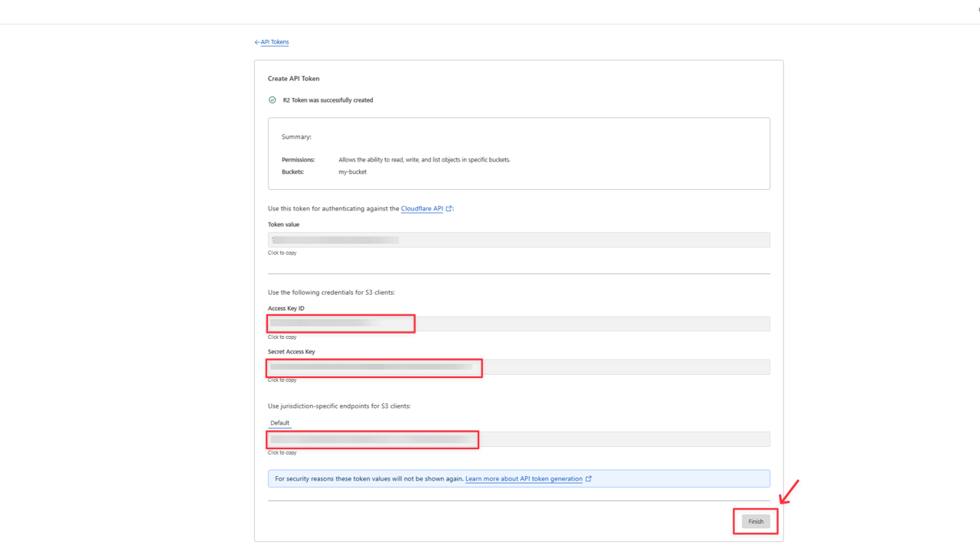Click Click to copy under the endpoint field

tap(282, 452)
